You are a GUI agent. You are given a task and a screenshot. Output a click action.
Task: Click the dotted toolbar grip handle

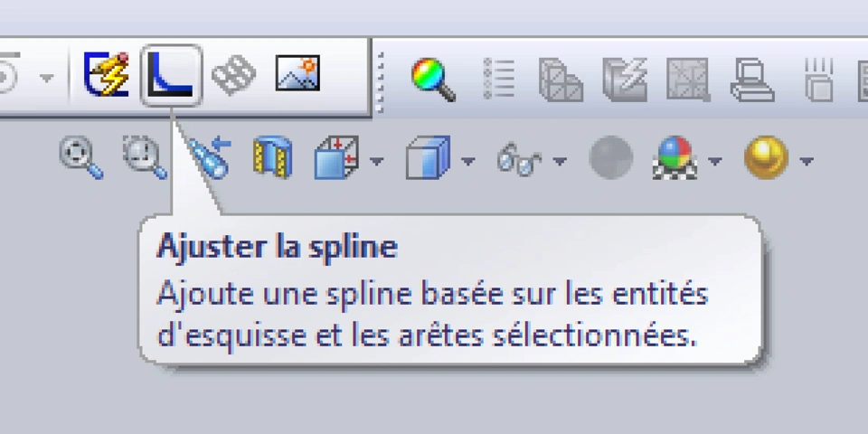382,81
